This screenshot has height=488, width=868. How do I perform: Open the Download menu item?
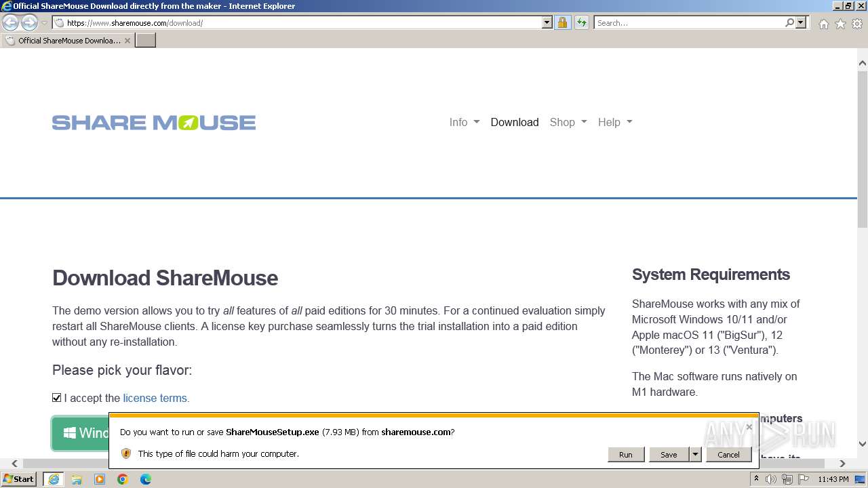(x=515, y=122)
